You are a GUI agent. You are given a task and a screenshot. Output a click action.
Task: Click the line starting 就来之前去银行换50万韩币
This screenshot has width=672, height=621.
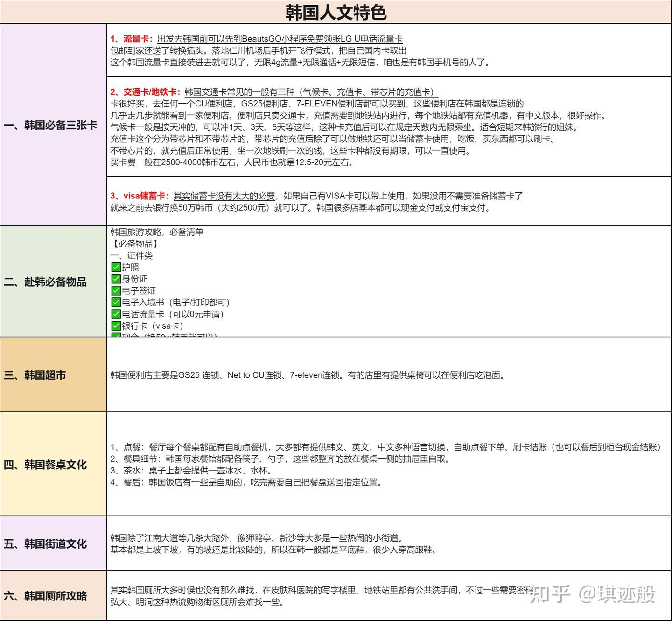point(301,208)
